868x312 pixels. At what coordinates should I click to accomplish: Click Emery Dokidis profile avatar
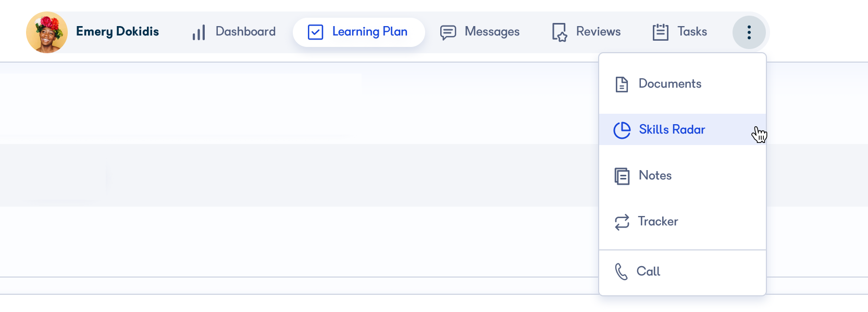click(47, 32)
